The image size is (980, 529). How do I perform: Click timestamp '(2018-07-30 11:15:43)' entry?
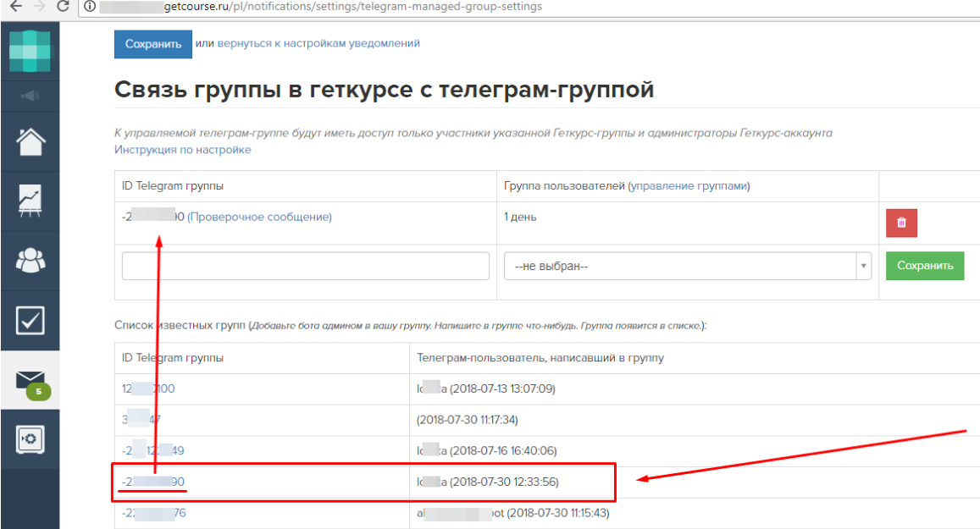558,513
